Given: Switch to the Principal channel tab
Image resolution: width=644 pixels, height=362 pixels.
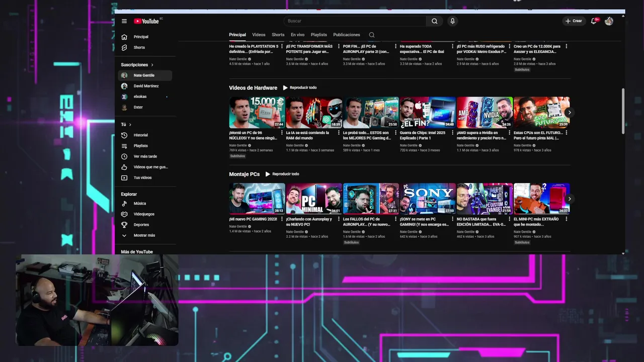Looking at the screenshot, I should [237, 35].
